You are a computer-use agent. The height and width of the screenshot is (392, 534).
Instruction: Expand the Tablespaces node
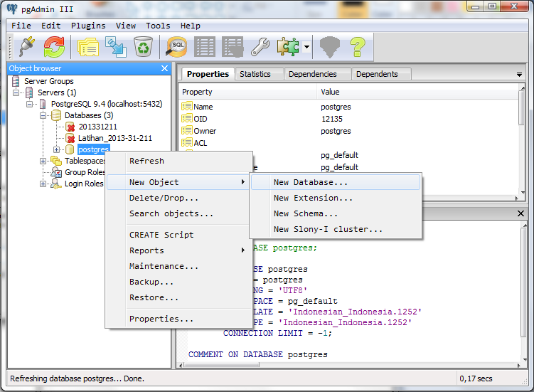43,161
